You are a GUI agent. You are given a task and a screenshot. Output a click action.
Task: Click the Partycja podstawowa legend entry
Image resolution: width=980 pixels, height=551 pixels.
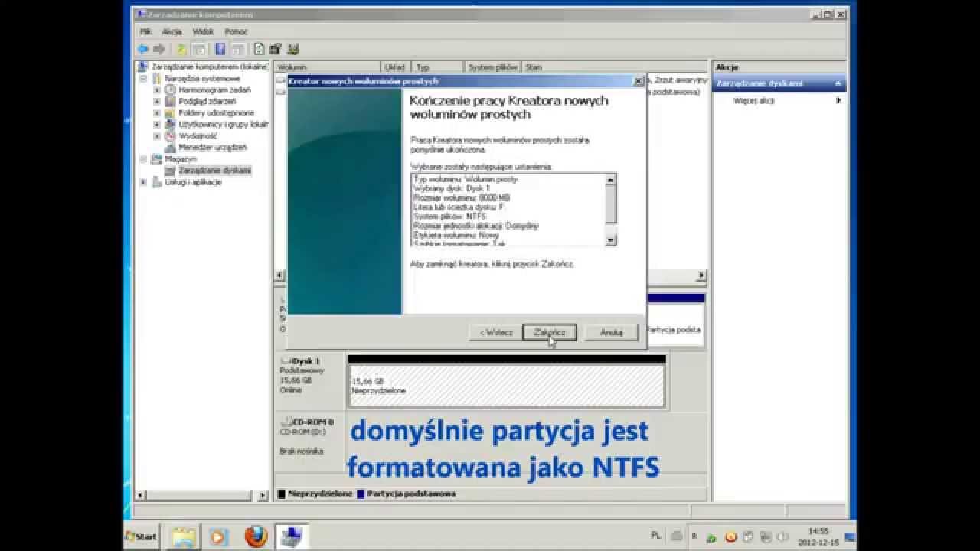[406, 494]
